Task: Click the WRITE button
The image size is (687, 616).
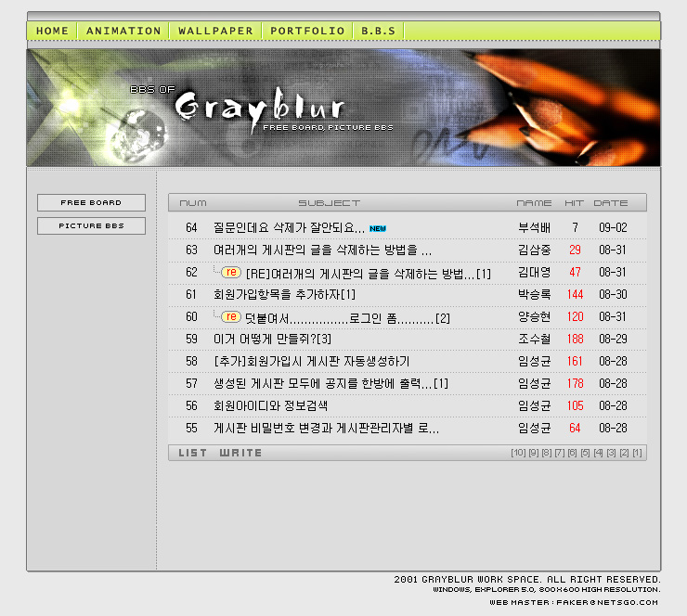Action: (240, 453)
